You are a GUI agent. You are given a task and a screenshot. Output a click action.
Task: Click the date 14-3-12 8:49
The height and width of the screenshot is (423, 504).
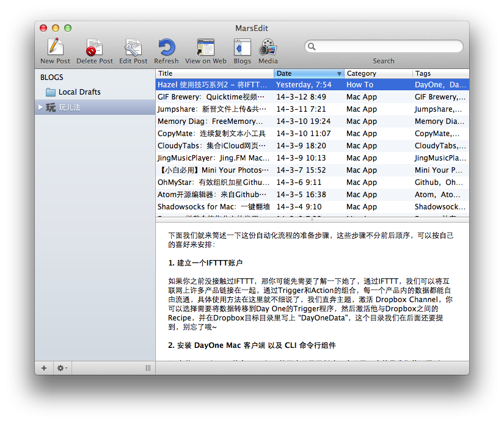click(x=301, y=97)
